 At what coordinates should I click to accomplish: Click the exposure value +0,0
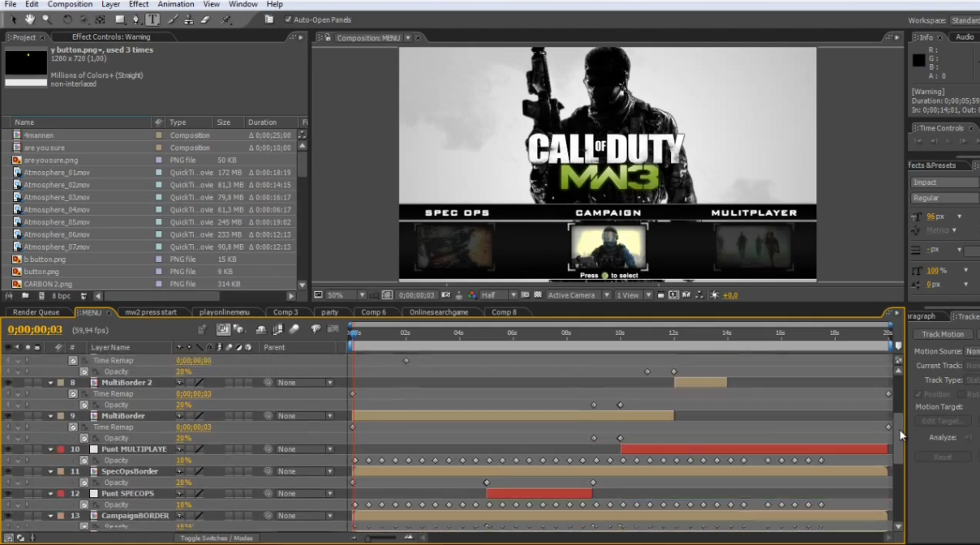(x=730, y=295)
